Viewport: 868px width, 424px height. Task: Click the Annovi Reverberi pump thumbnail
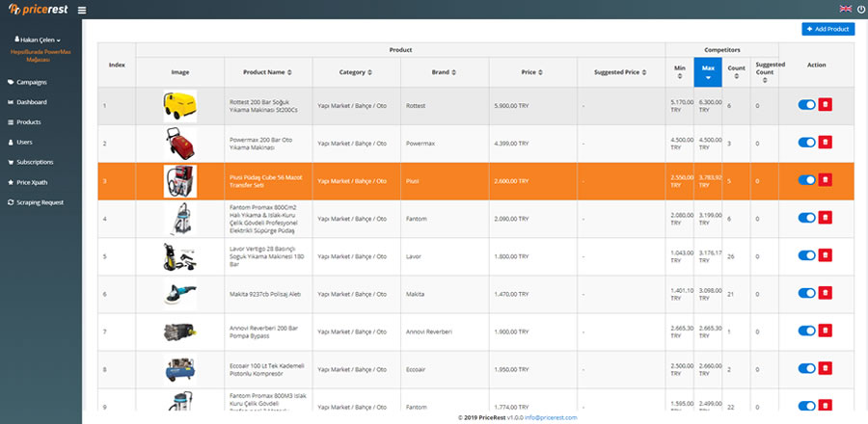[x=180, y=331]
